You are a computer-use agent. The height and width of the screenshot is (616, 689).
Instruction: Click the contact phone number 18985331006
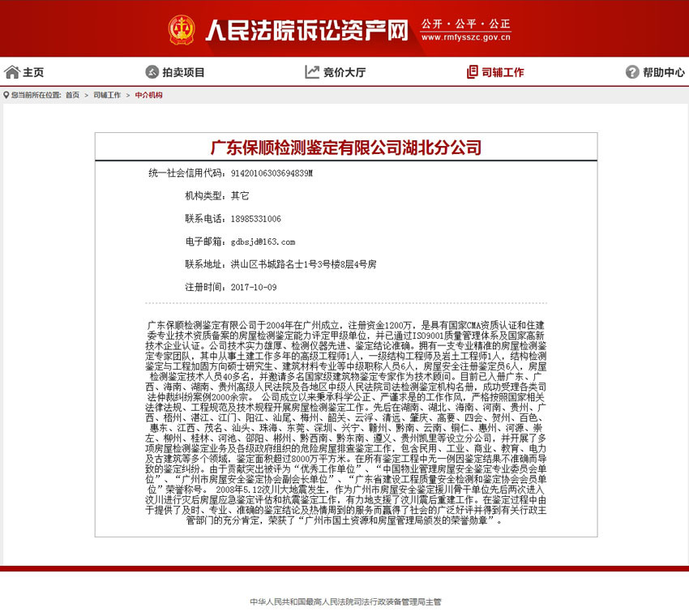[256, 219]
